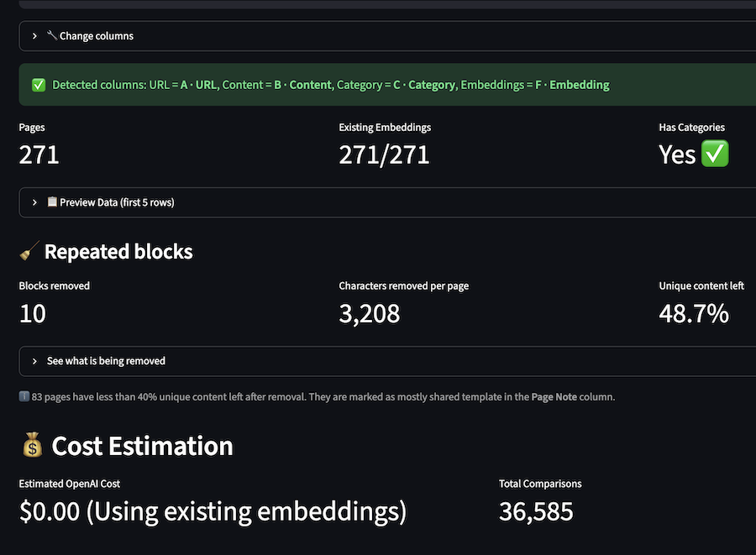
Task: Click the Unique content left label
Action: pos(701,285)
